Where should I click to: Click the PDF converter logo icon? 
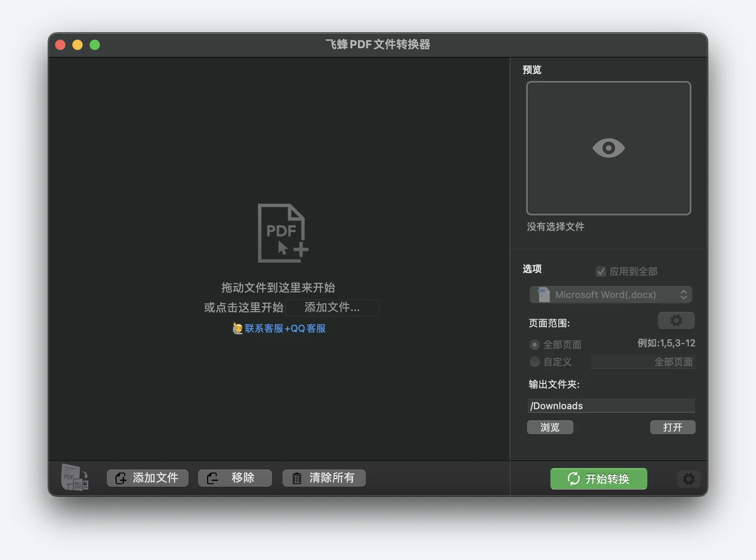click(x=75, y=478)
